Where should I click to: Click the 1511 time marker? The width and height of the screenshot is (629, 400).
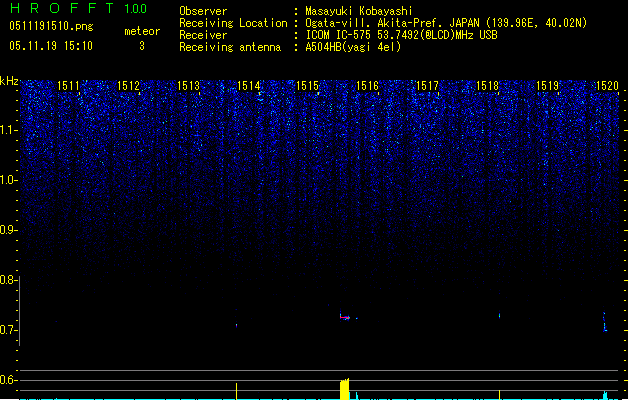68,86
